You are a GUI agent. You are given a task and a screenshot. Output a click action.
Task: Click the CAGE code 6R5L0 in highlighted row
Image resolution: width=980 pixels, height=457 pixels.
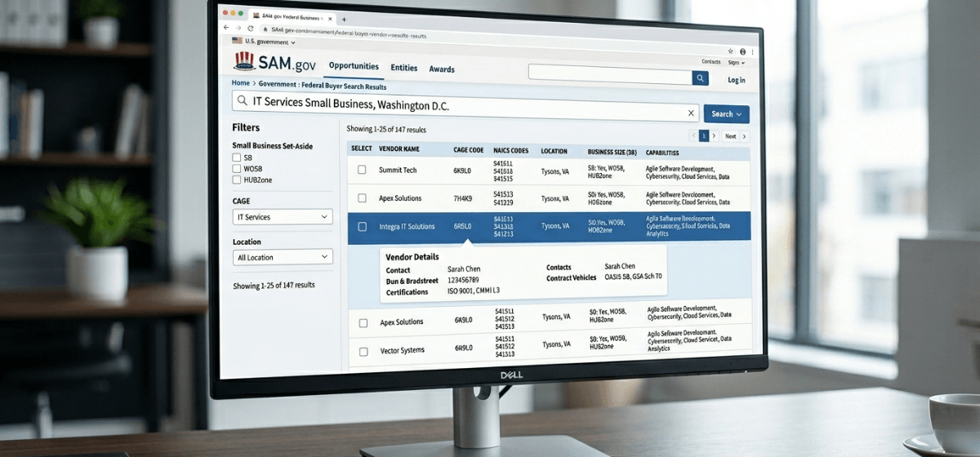pos(464,227)
